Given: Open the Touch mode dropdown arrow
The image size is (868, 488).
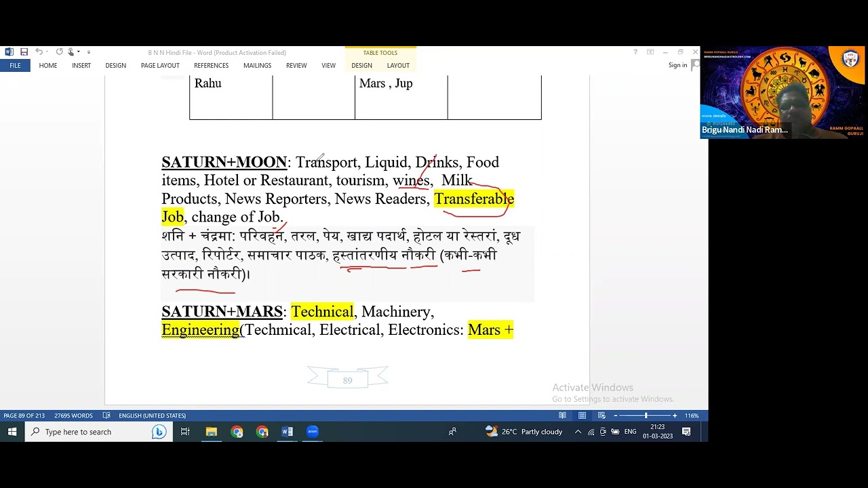Looking at the screenshot, I should pos(79,52).
